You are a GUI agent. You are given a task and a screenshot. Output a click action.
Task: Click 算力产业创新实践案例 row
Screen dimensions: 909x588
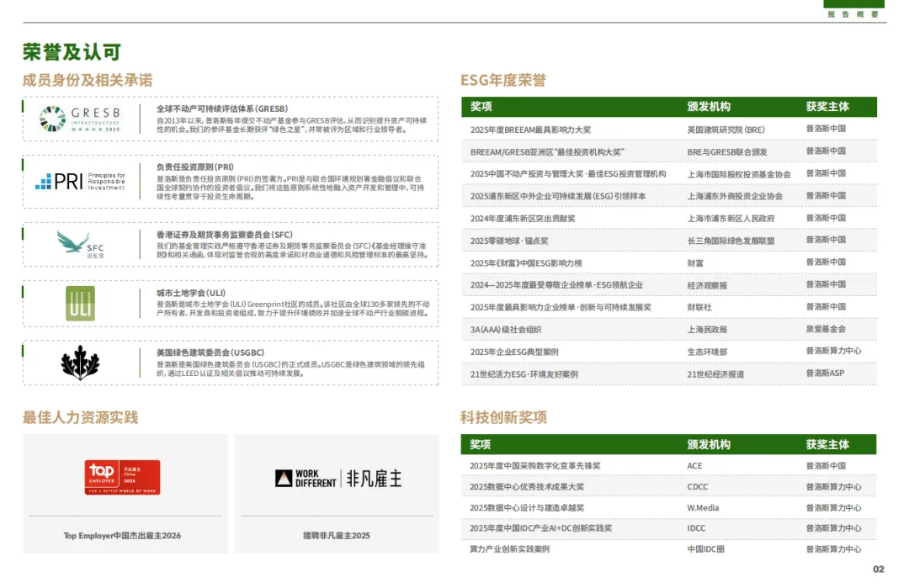(669, 549)
